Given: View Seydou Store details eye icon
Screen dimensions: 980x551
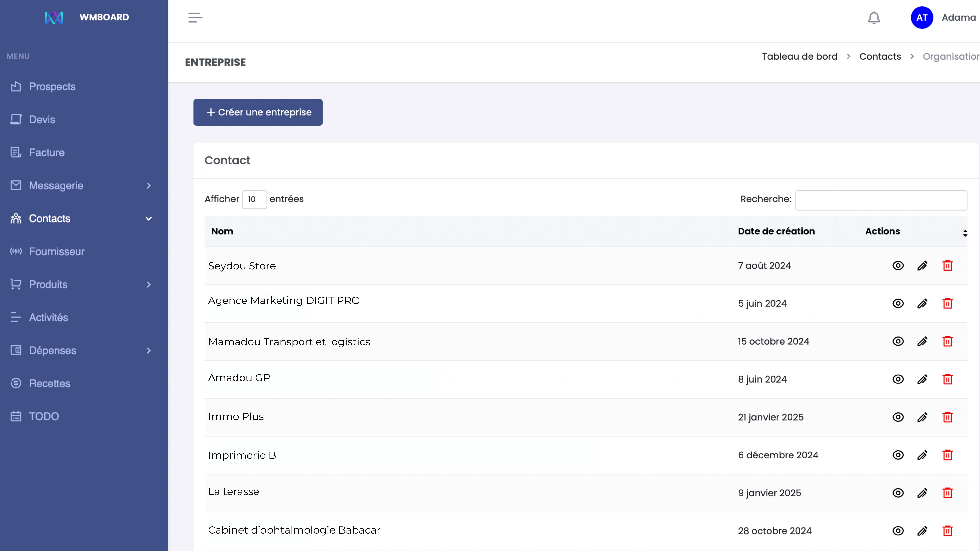Looking at the screenshot, I should pos(898,265).
